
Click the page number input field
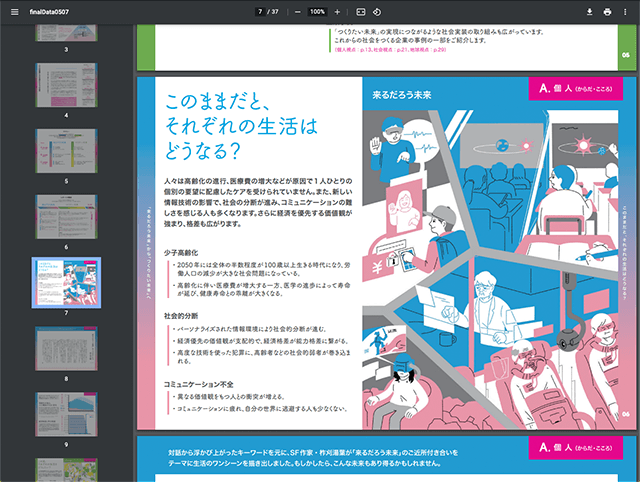(x=260, y=11)
